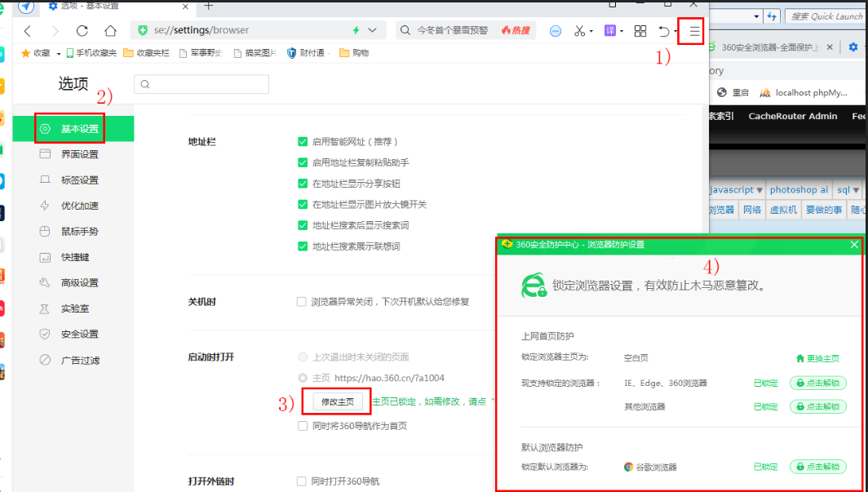868x492 pixels.
Task: Reload the page using the refresh icon
Action: [82, 31]
